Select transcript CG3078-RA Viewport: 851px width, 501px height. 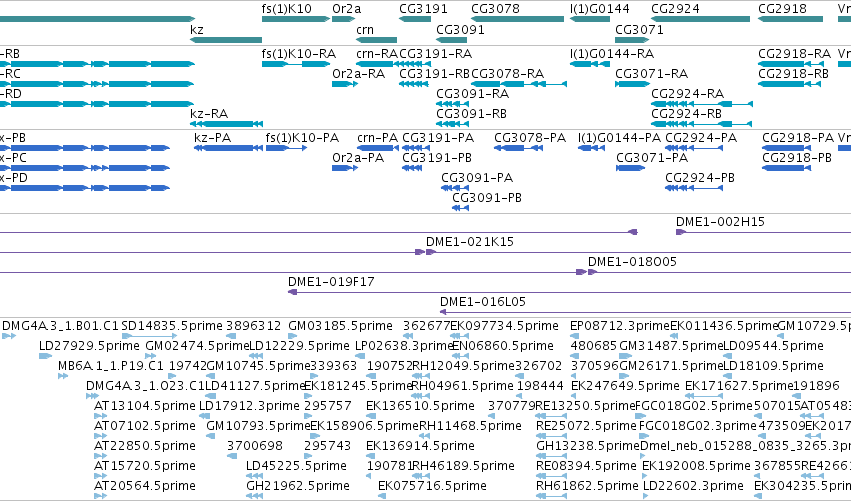(507, 73)
